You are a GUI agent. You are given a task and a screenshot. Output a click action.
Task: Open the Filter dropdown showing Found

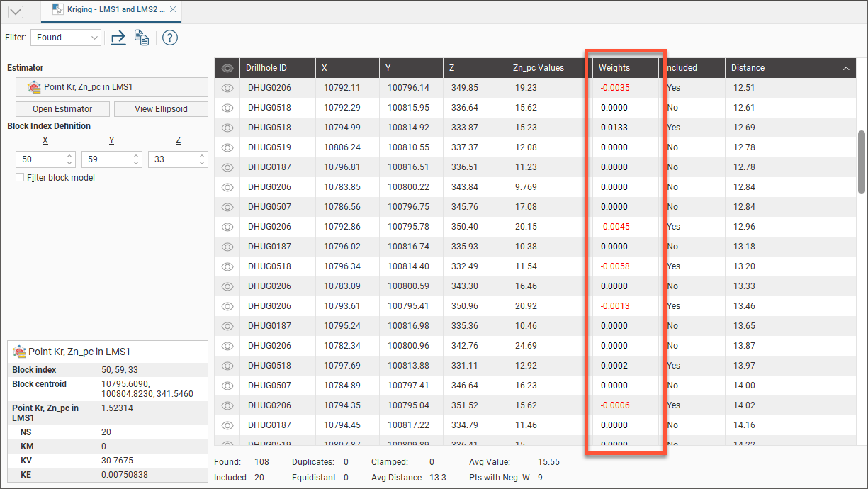pos(65,38)
